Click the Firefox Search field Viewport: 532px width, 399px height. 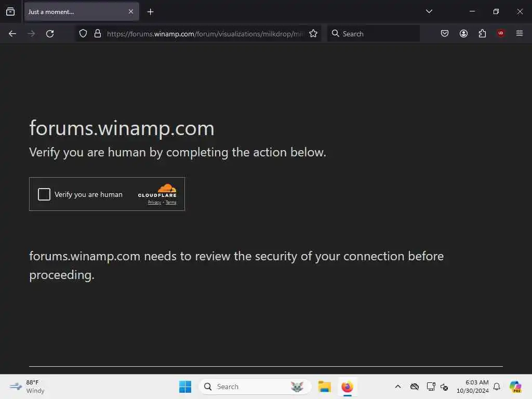pos(373,34)
